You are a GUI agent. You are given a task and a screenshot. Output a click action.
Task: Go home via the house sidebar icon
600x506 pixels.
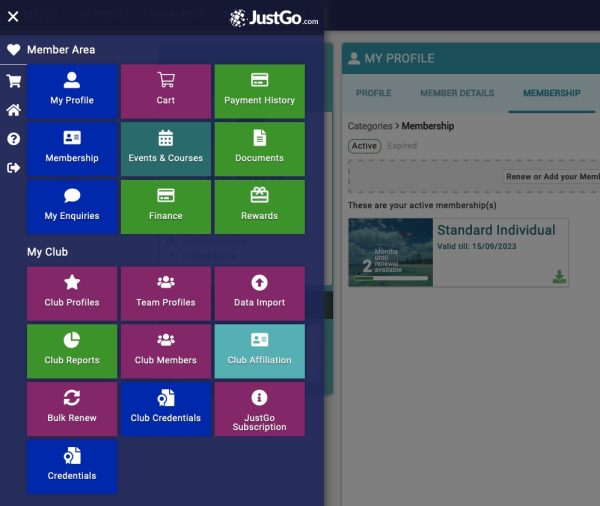[x=14, y=110]
